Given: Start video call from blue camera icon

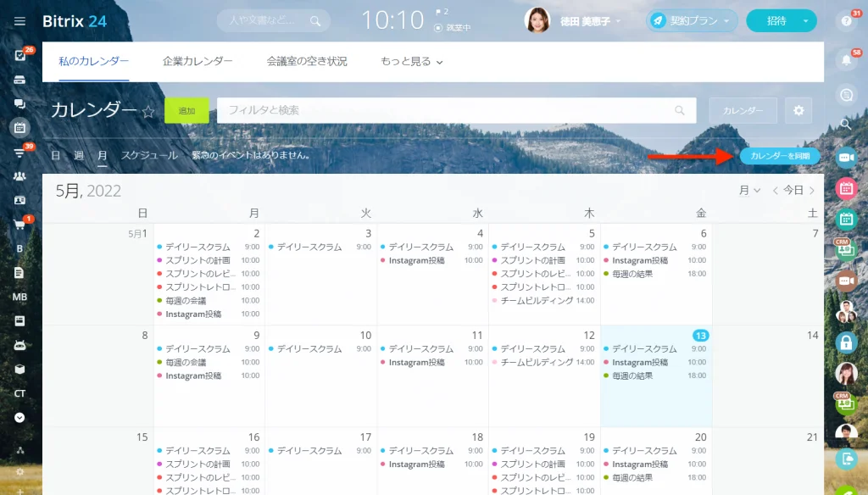Looking at the screenshot, I should coord(846,158).
